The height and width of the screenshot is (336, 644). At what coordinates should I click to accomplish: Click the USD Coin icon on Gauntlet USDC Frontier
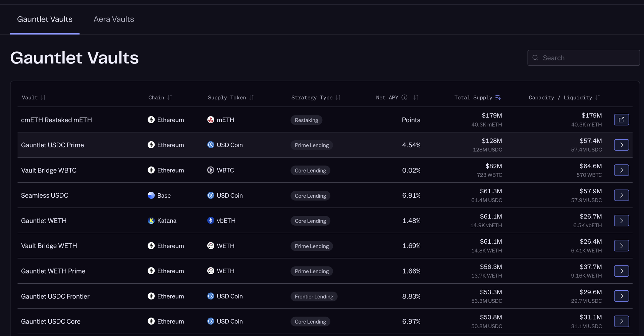click(211, 296)
